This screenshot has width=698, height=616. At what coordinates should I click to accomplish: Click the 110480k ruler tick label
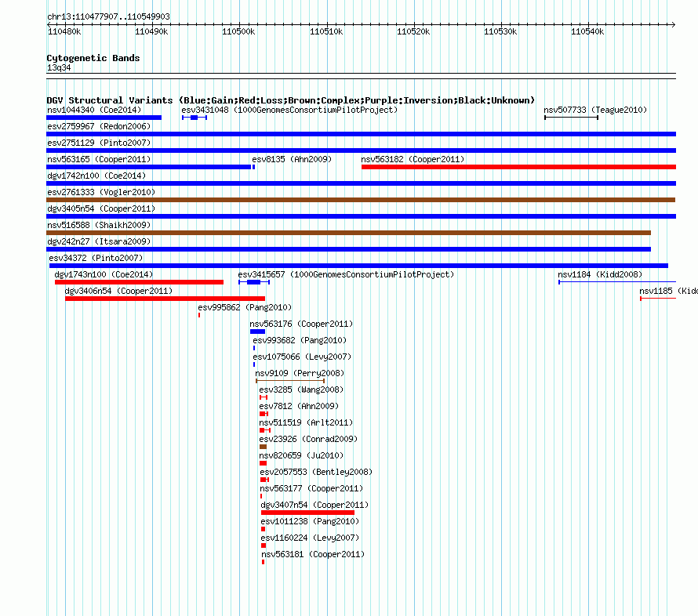[x=64, y=31]
